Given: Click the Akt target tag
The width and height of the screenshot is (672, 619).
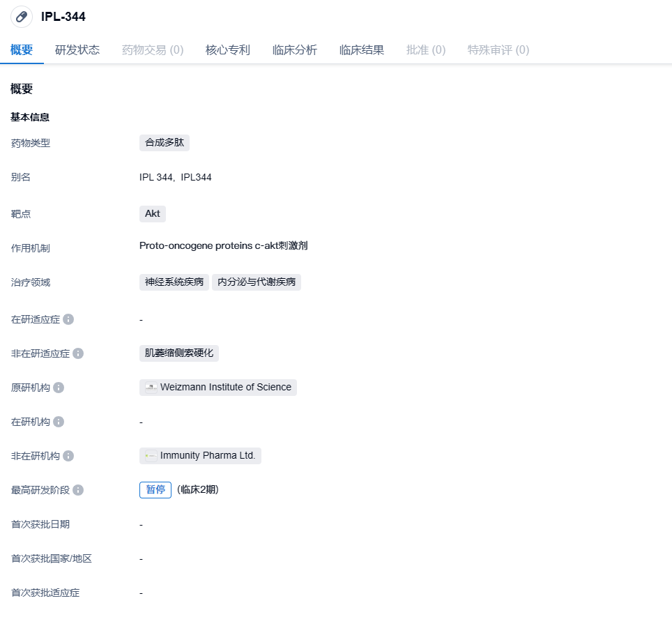Looking at the screenshot, I should pos(153,214).
